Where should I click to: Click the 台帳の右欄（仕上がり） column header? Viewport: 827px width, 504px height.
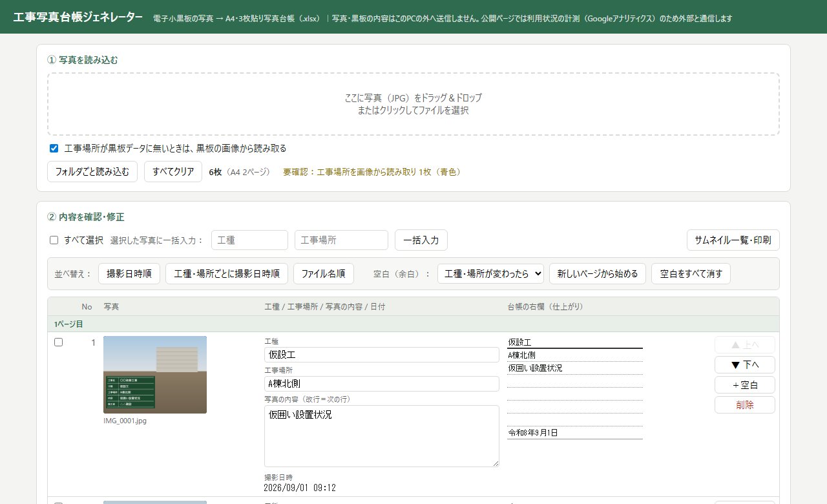click(545, 306)
